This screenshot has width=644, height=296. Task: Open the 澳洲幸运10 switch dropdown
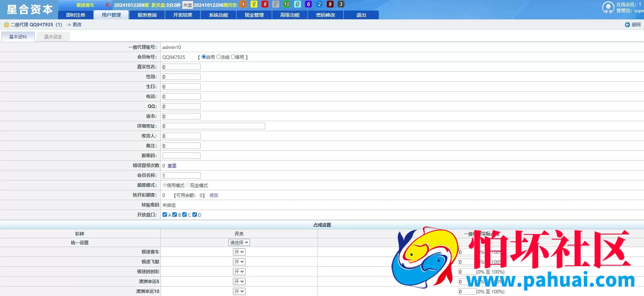coord(239,292)
